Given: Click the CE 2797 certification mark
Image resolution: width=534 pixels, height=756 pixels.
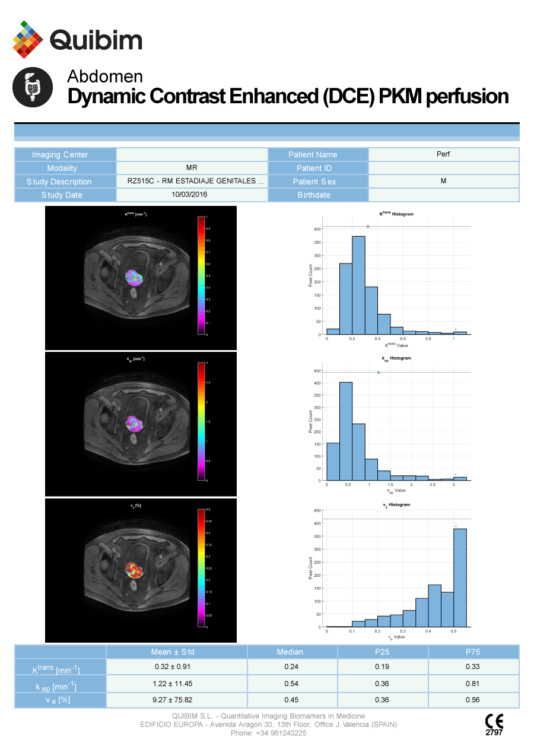Looking at the screenshot, I should click(494, 725).
